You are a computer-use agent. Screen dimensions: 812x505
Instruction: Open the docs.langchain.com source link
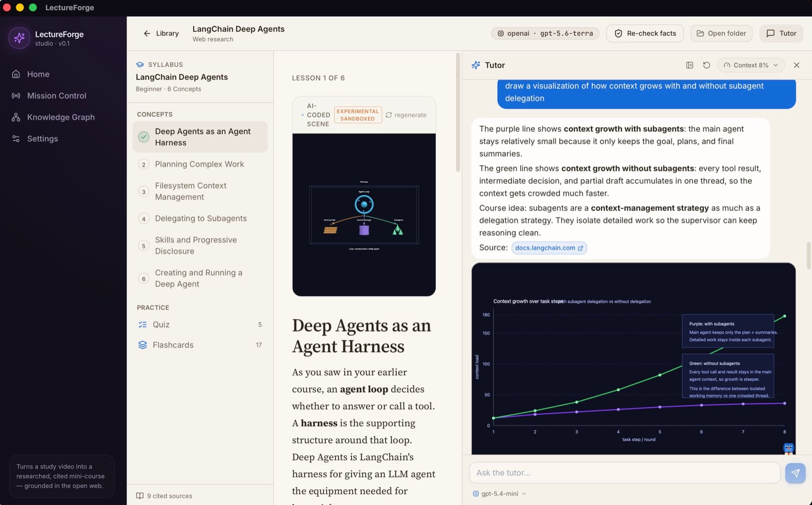[549, 248]
